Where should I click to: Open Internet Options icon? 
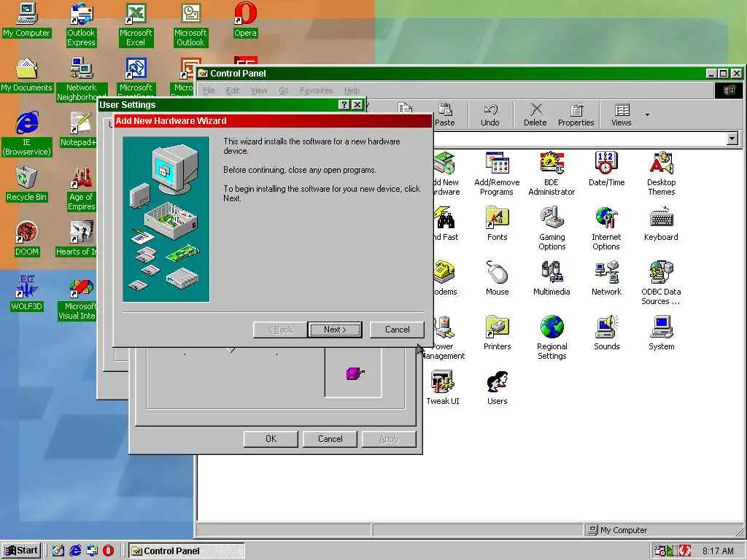pyautogui.click(x=606, y=228)
